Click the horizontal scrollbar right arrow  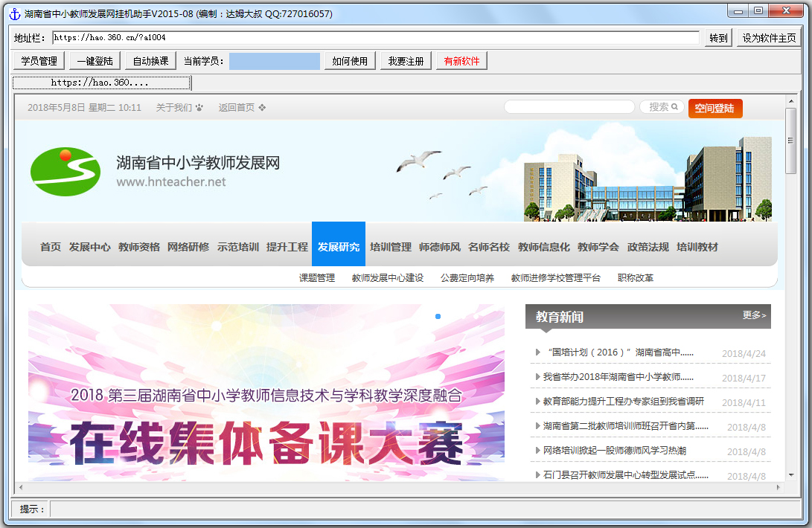[779, 488]
